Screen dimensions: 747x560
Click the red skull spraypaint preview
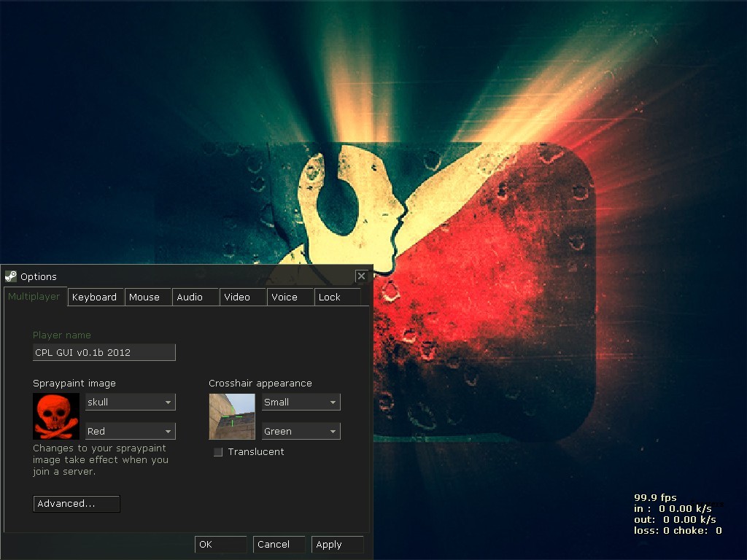click(56, 416)
